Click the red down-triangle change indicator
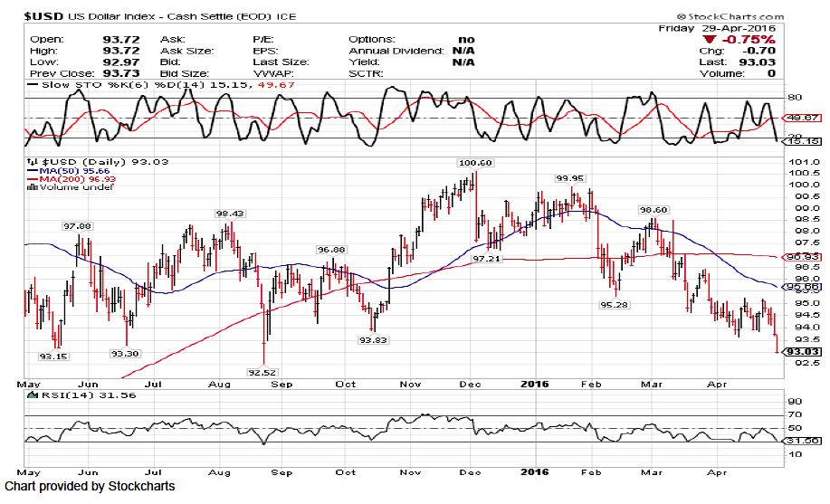The height and width of the screenshot is (504, 830). pos(710,40)
